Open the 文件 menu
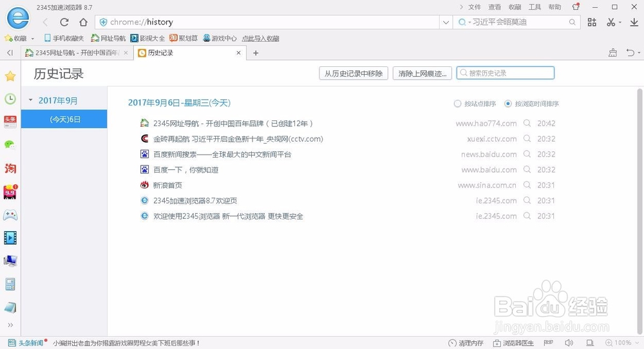The width and height of the screenshot is (644, 349). 475,7
